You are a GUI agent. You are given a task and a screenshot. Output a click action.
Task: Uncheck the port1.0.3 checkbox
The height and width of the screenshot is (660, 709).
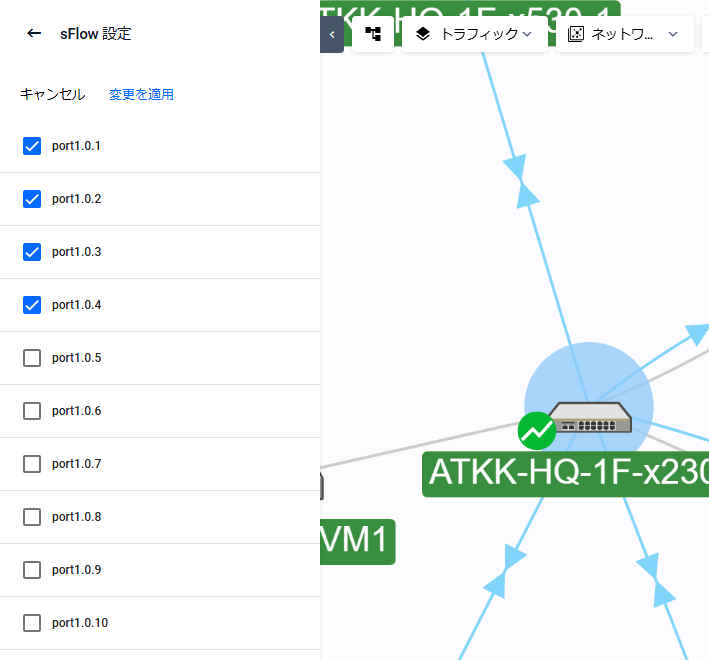pyautogui.click(x=32, y=252)
